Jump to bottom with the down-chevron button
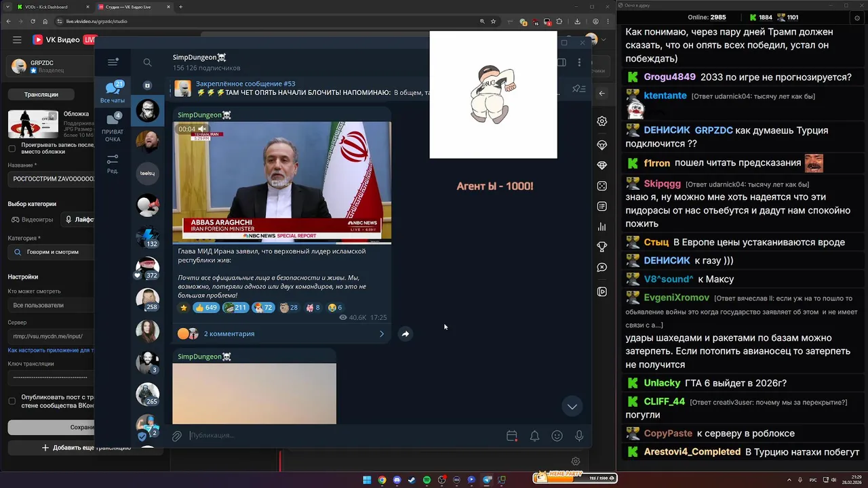The image size is (868, 488). click(x=572, y=406)
